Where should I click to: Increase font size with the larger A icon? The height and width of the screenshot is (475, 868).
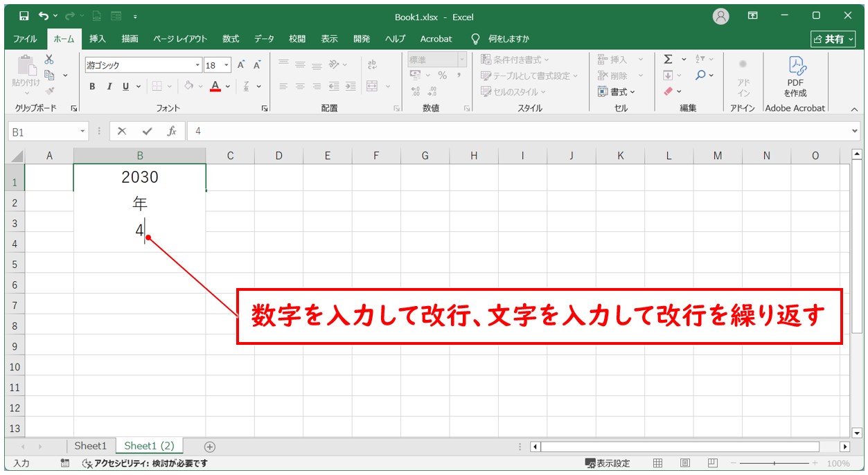coord(241,65)
